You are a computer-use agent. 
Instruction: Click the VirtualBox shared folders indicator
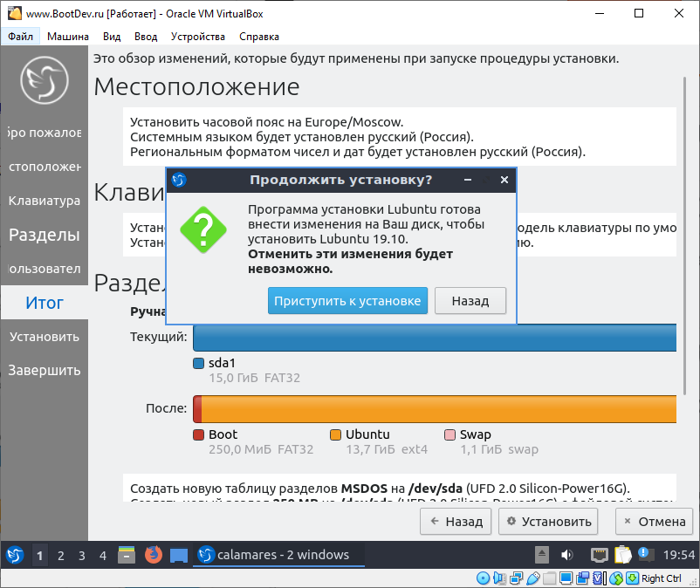(550, 578)
